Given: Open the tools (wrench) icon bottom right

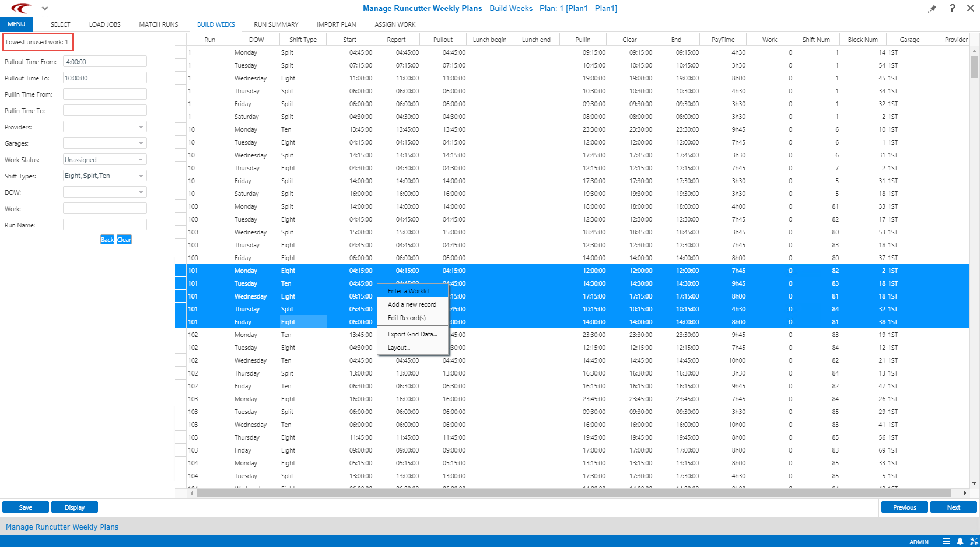Looking at the screenshot, I should coord(972,541).
